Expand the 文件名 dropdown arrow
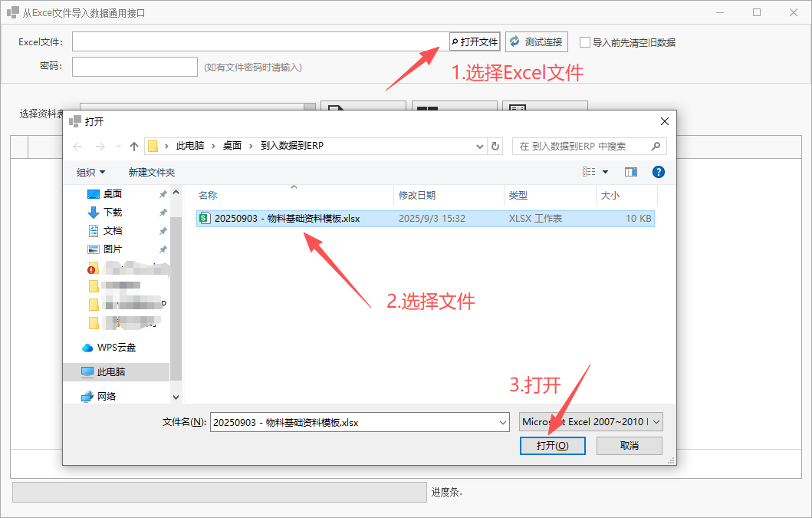Image resolution: width=812 pixels, height=518 pixels. coord(503,423)
